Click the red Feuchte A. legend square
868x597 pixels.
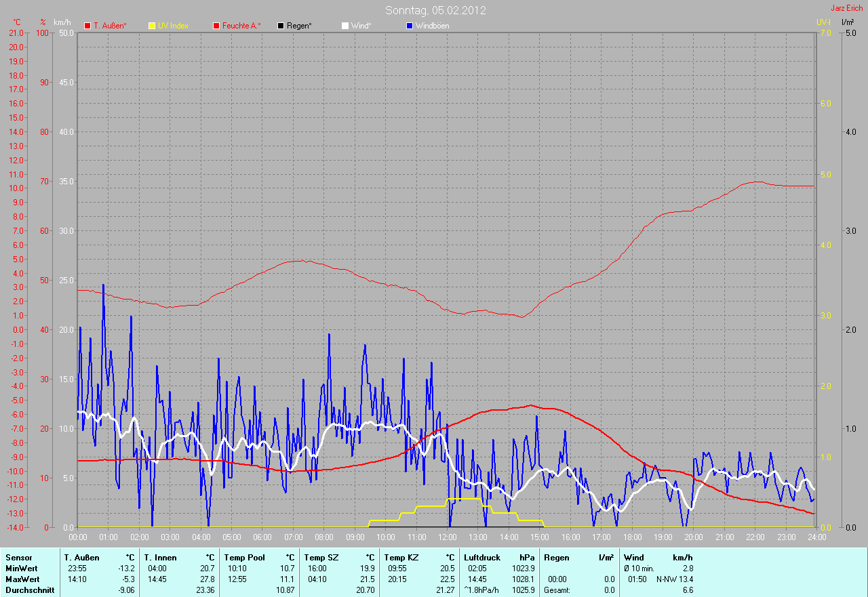tap(216, 26)
